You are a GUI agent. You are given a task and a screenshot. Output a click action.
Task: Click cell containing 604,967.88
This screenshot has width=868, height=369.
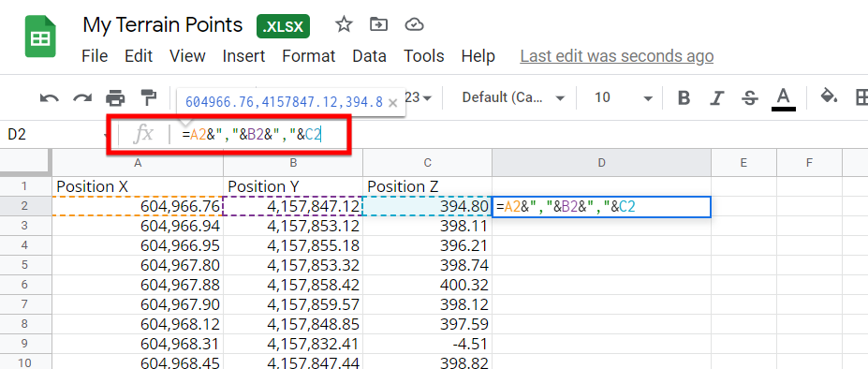coord(138,285)
